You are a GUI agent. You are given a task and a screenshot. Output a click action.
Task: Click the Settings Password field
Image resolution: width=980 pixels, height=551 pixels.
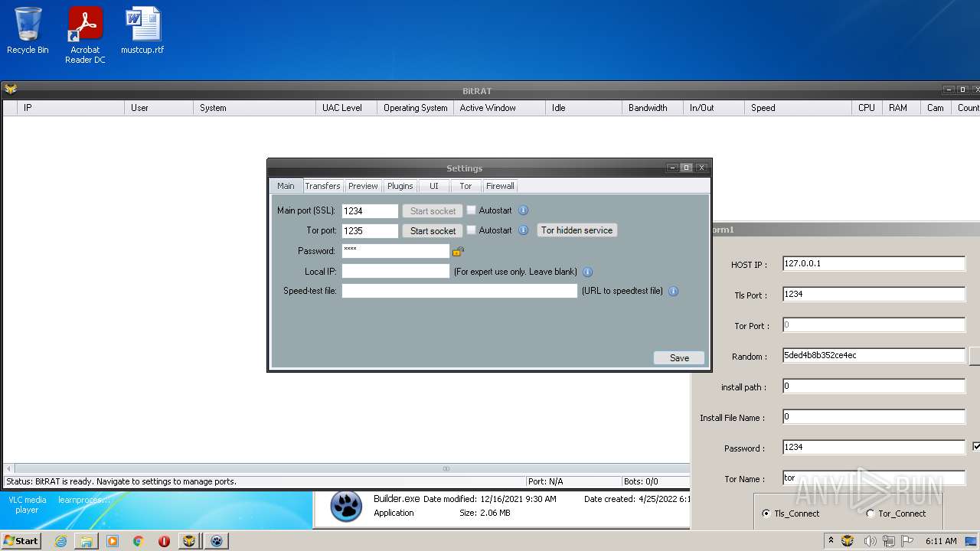(395, 250)
